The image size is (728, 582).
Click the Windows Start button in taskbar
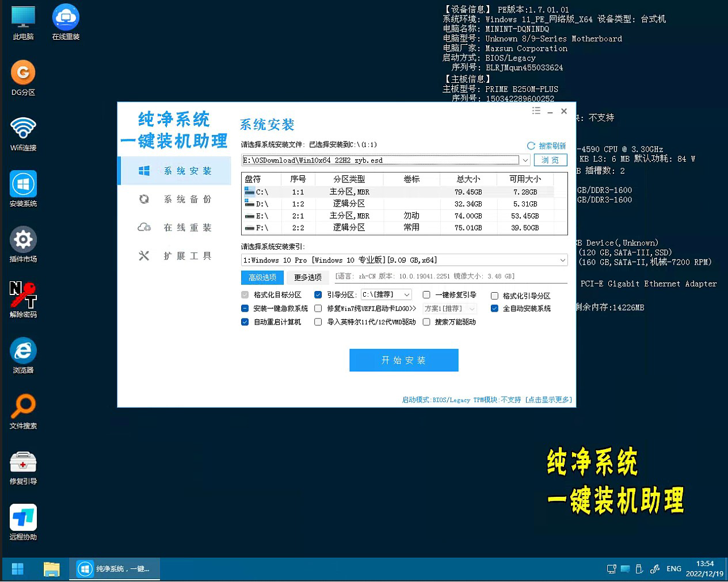pos(18,569)
